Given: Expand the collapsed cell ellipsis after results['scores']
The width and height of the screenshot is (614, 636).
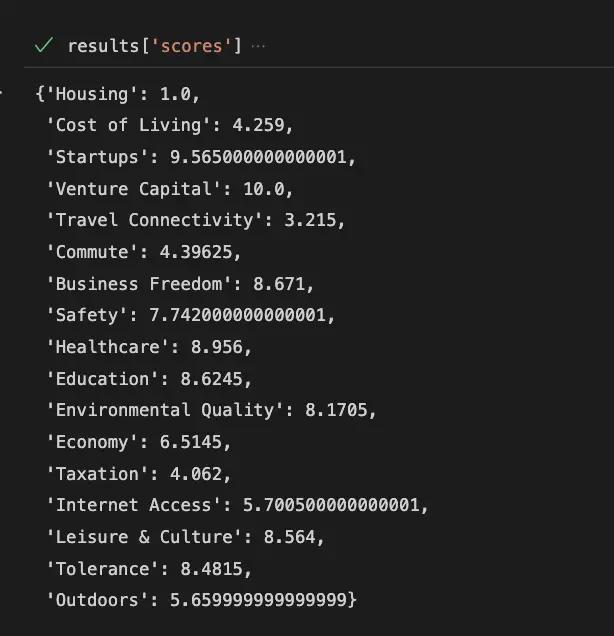Looking at the screenshot, I should [x=259, y=47].
